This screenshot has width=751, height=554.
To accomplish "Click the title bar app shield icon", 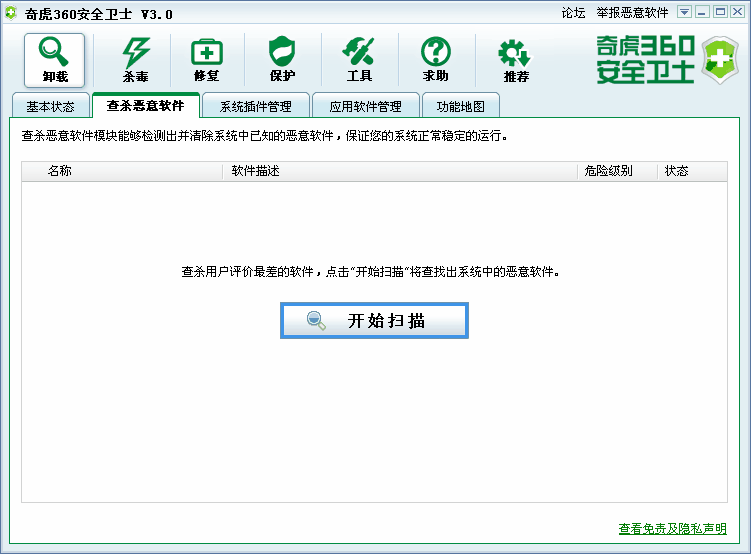I will 11,13.
